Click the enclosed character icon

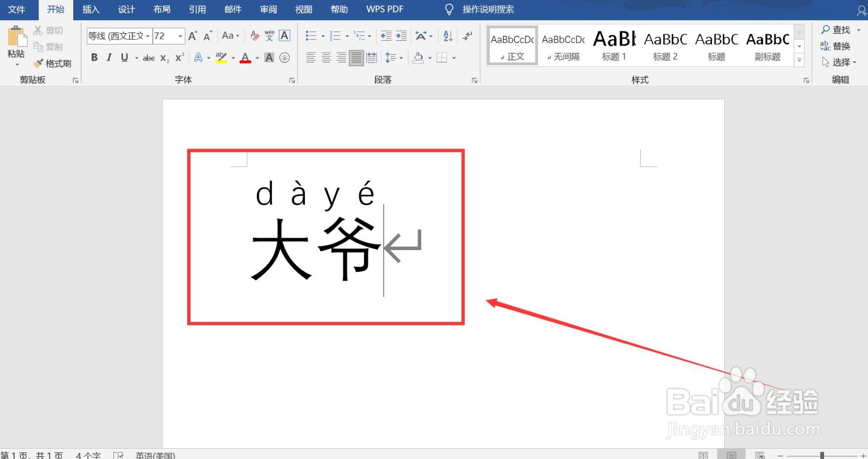tap(284, 58)
